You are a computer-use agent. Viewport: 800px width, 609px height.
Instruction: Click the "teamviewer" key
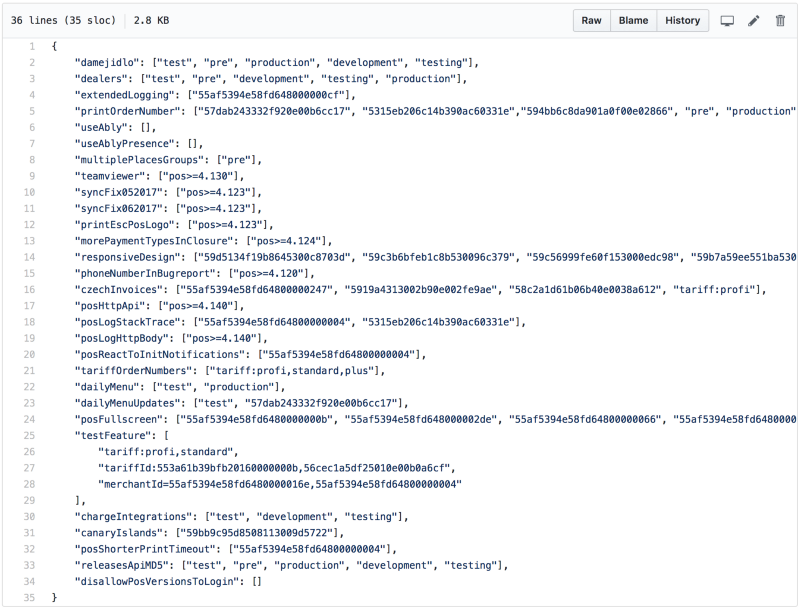pyautogui.click(x=110, y=176)
